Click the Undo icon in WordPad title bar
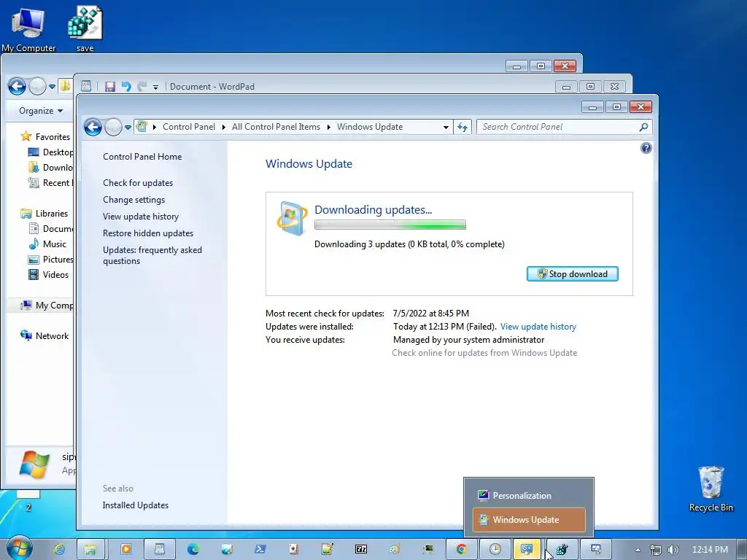 click(125, 87)
